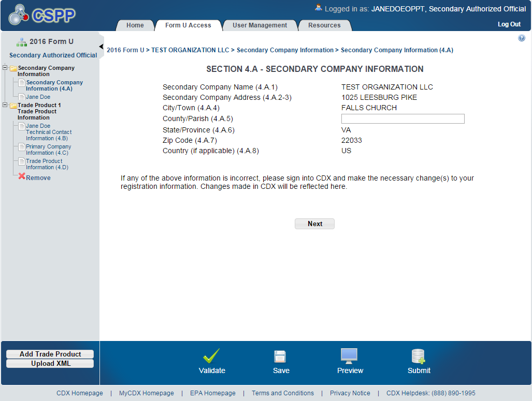
Task: Click the Add Trade Product button
Action: [x=50, y=354]
